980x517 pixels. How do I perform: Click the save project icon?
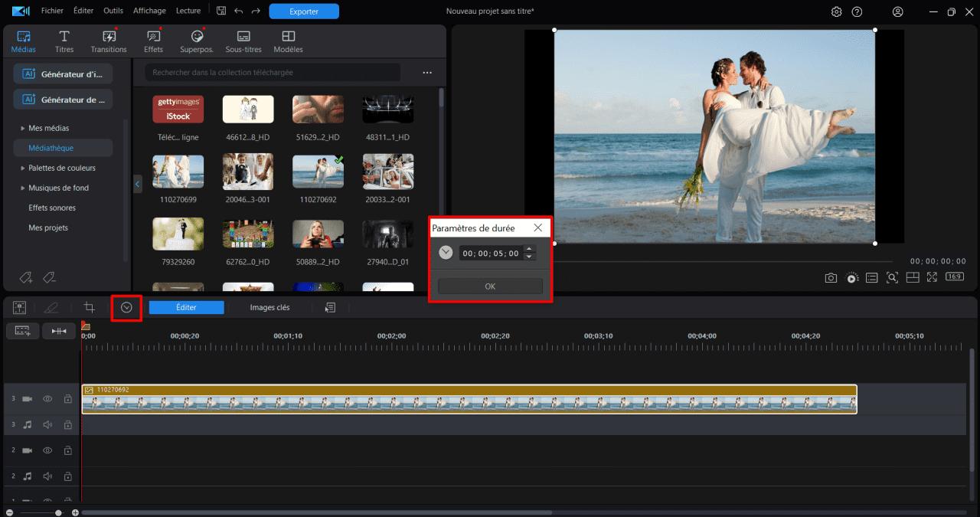221,11
